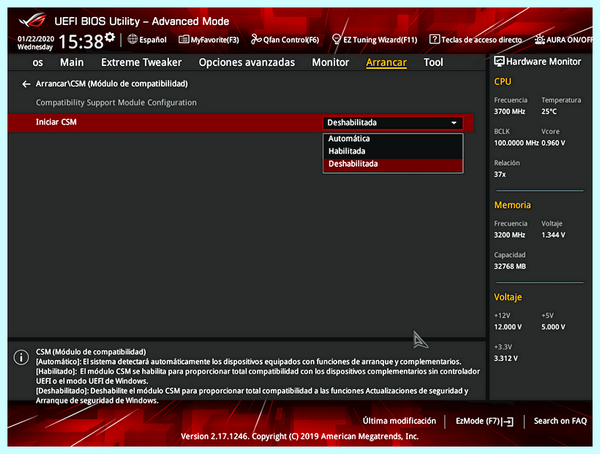Switch to Main tab
600x454 pixels.
pos(72,62)
